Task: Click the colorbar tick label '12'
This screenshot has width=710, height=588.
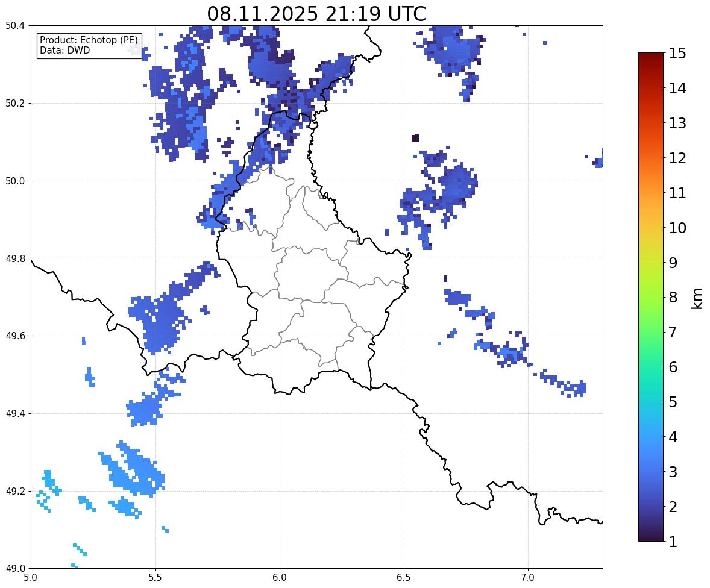Action: 677,158
